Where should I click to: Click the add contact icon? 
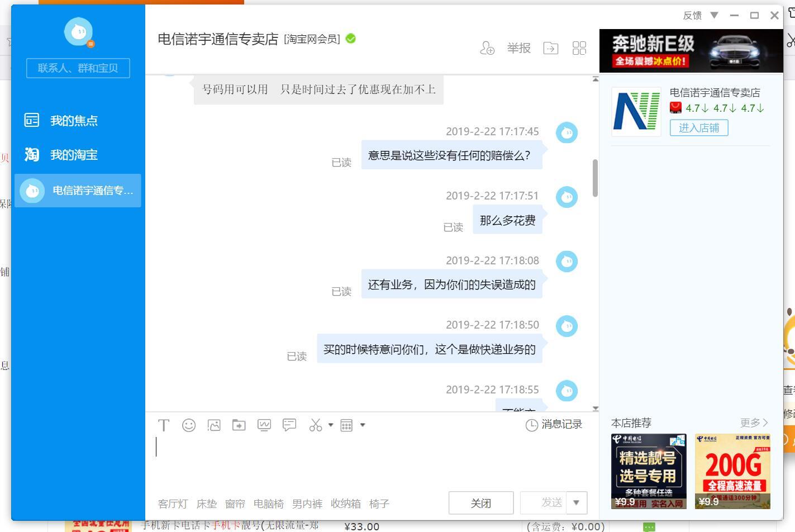[x=487, y=48]
